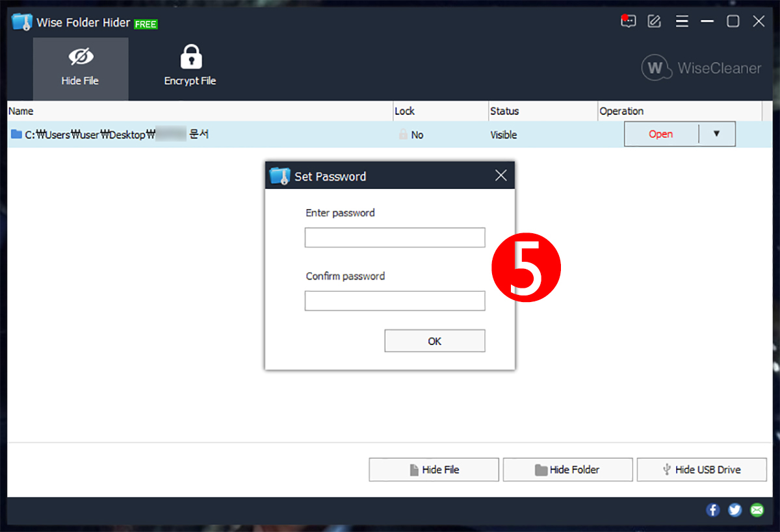This screenshot has height=532, width=780.
Task: Focus the Confirm password field
Action: coord(395,301)
